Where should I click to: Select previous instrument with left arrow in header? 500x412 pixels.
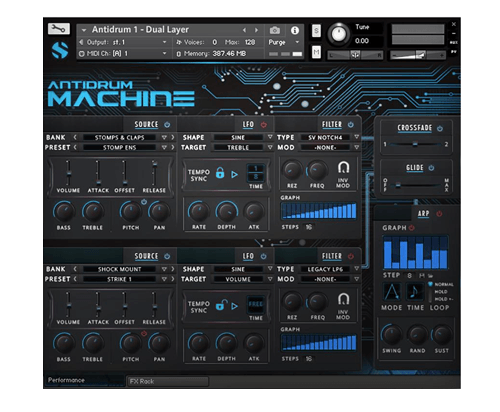244,30
